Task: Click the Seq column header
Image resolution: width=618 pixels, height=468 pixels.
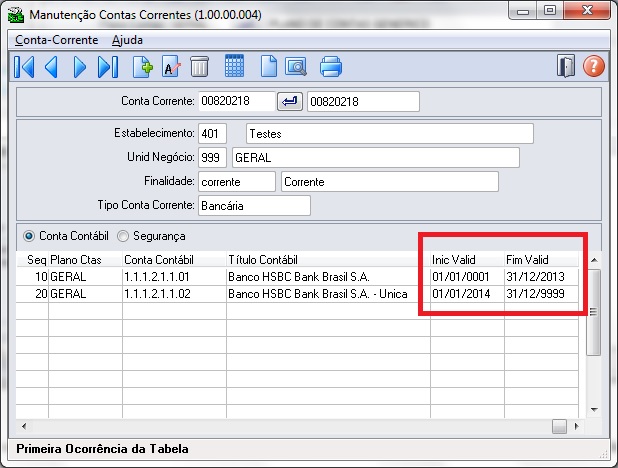Action: click(32, 260)
